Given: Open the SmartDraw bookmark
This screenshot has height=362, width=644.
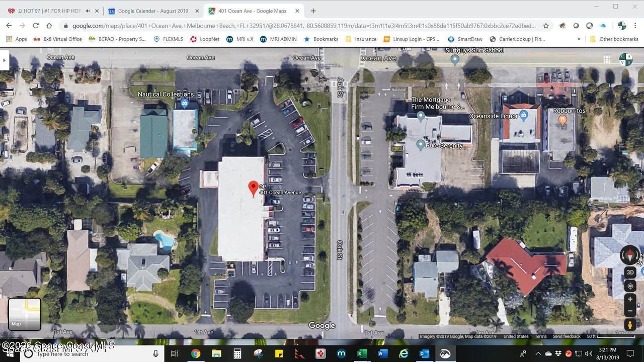Looking at the screenshot, I should point(465,39).
